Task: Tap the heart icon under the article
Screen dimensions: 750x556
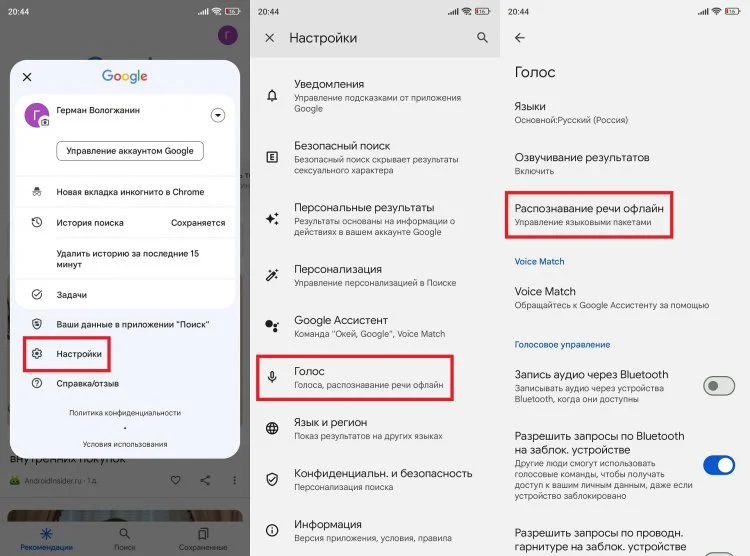Action: tap(176, 480)
